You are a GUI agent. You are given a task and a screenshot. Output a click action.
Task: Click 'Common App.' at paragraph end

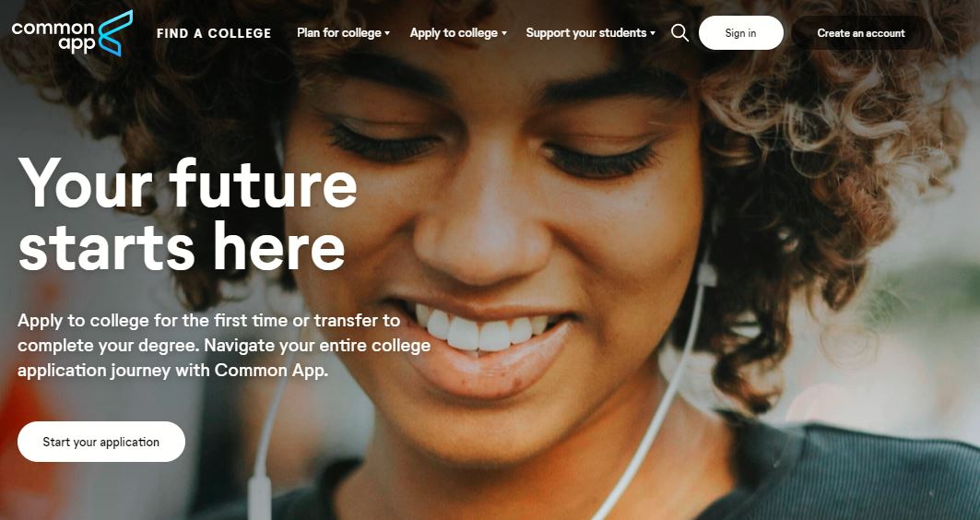[271, 371]
